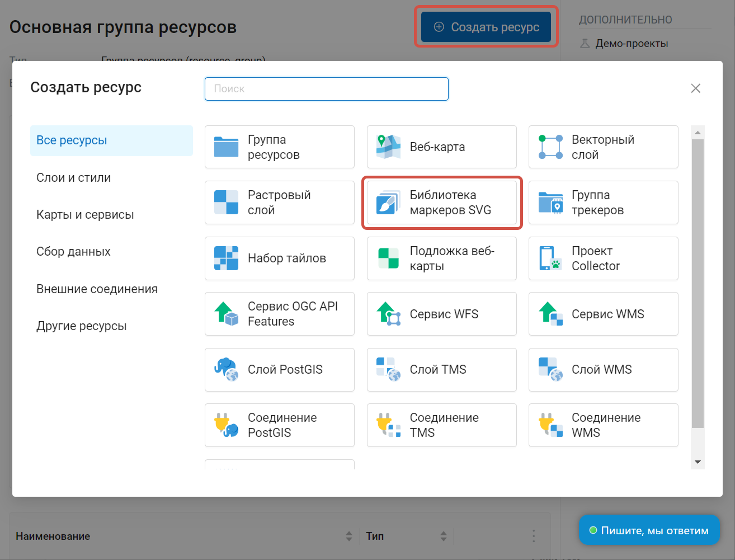
Task: Click the Tileset grid icon
Action: tap(227, 258)
